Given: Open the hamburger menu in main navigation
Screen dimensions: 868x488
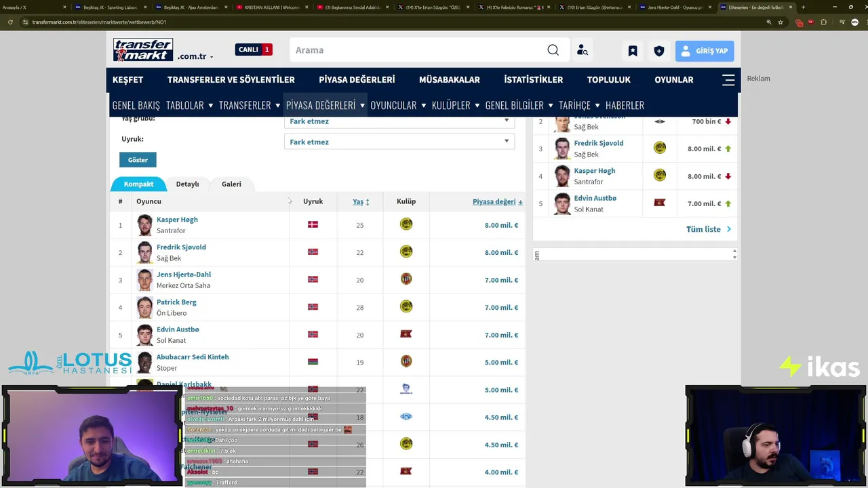Looking at the screenshot, I should coord(728,80).
